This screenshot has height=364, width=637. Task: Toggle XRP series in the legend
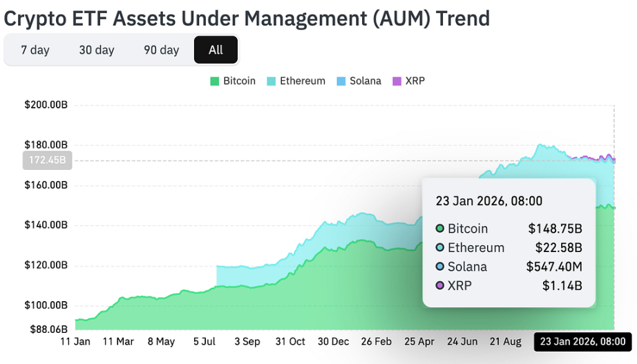[408, 81]
